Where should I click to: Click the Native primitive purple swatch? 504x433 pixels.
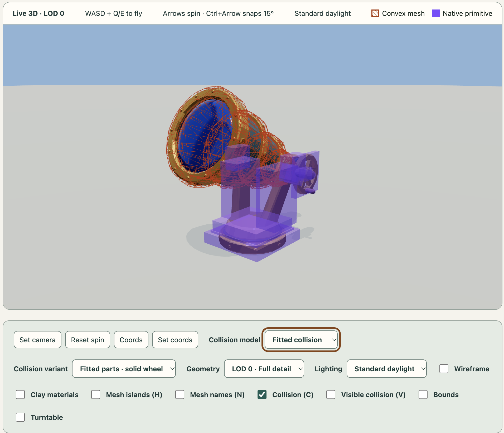(x=436, y=13)
